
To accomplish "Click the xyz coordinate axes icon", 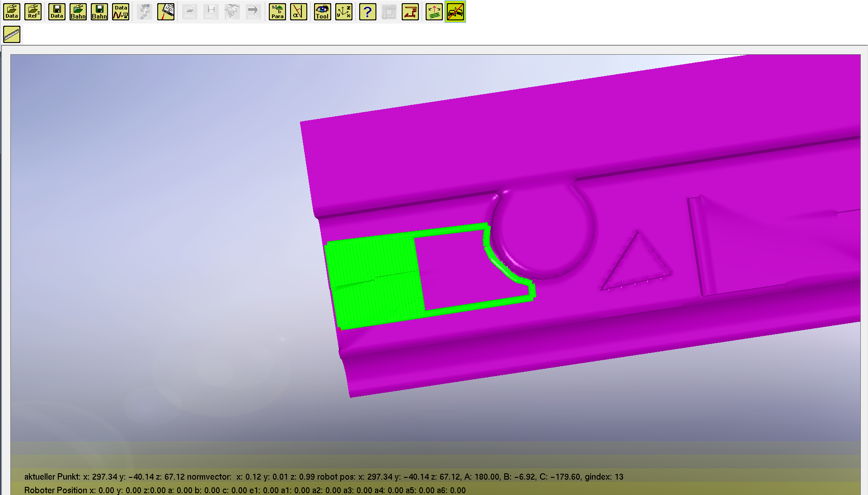I will pyautogui.click(x=344, y=12).
